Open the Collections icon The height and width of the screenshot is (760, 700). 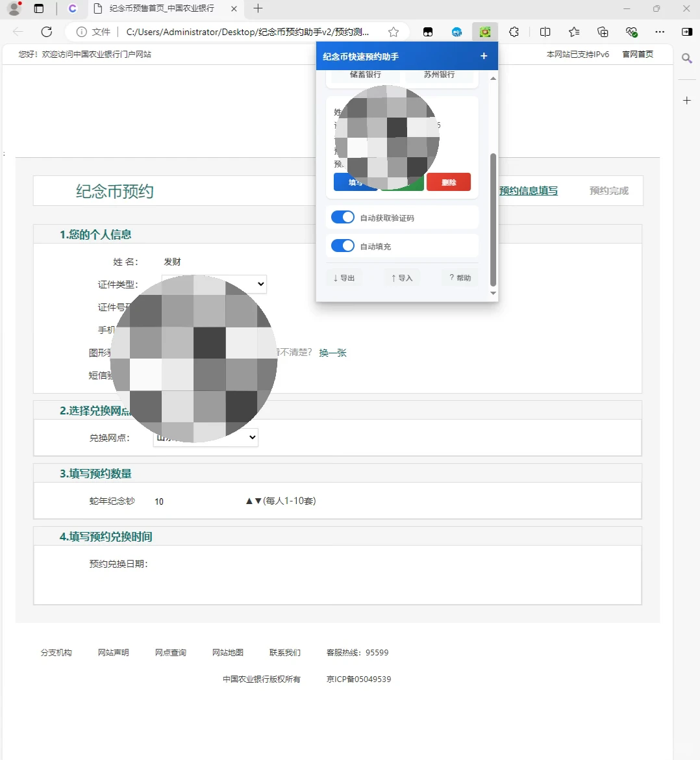click(603, 32)
